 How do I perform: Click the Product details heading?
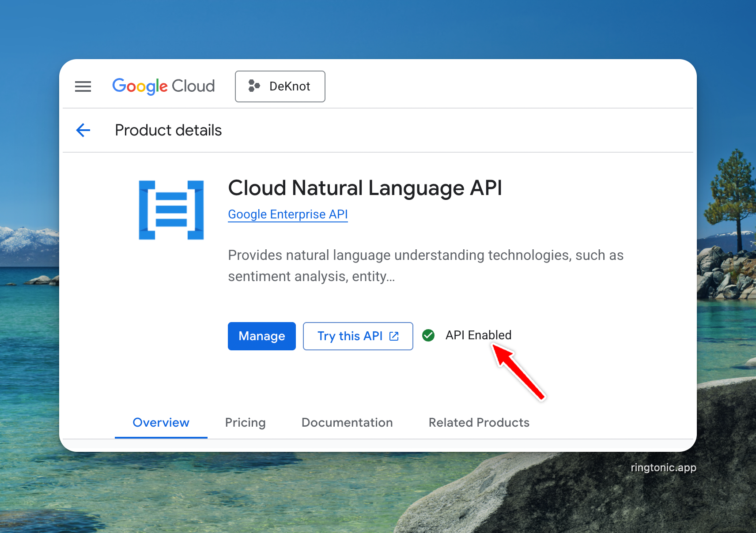(x=168, y=131)
